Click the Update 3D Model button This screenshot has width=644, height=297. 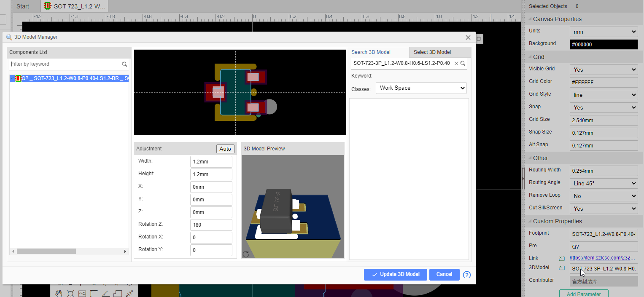coord(396,274)
